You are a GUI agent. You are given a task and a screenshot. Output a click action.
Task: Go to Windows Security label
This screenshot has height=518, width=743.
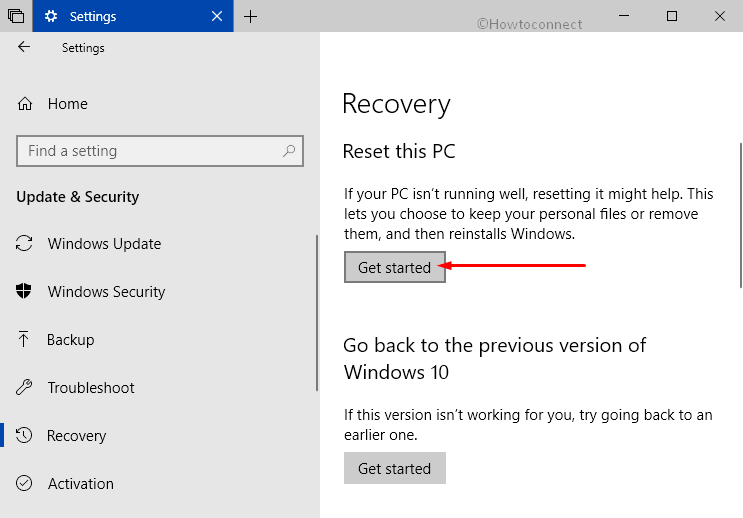tap(106, 291)
